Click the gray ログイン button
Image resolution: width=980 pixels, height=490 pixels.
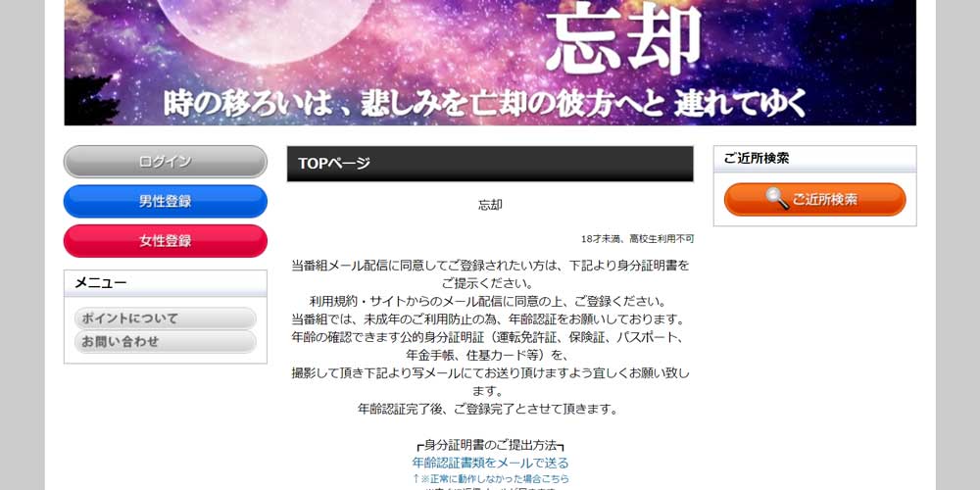pos(165,162)
